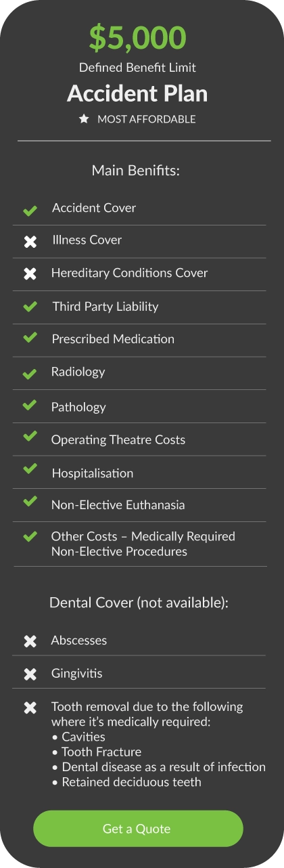Image resolution: width=284 pixels, height=868 pixels.
Task: Click the white X icon next to Illness Cover
Action: pos(30,241)
